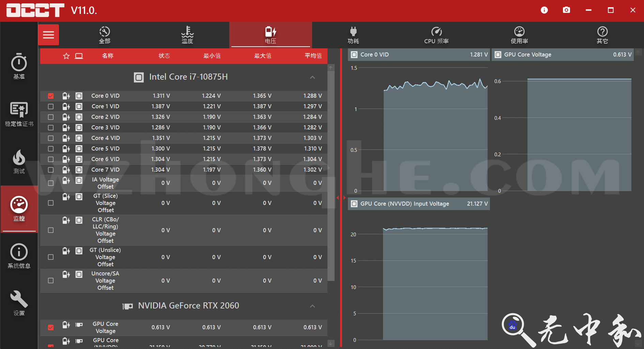Click the info icon in title bar
Screen dimensions: 644x349
coord(544,10)
